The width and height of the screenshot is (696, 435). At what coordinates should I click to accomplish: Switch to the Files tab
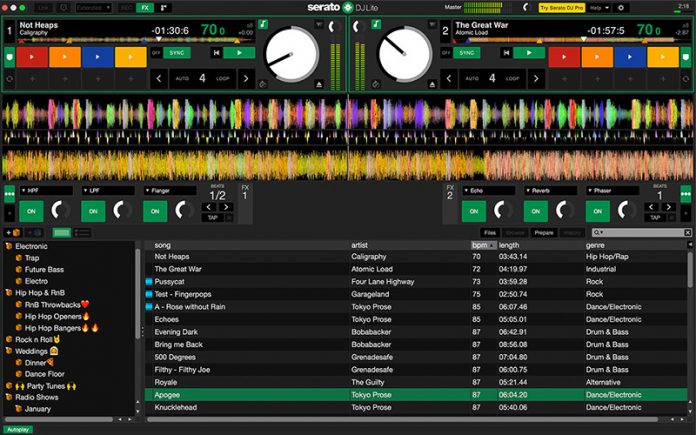coord(490,232)
